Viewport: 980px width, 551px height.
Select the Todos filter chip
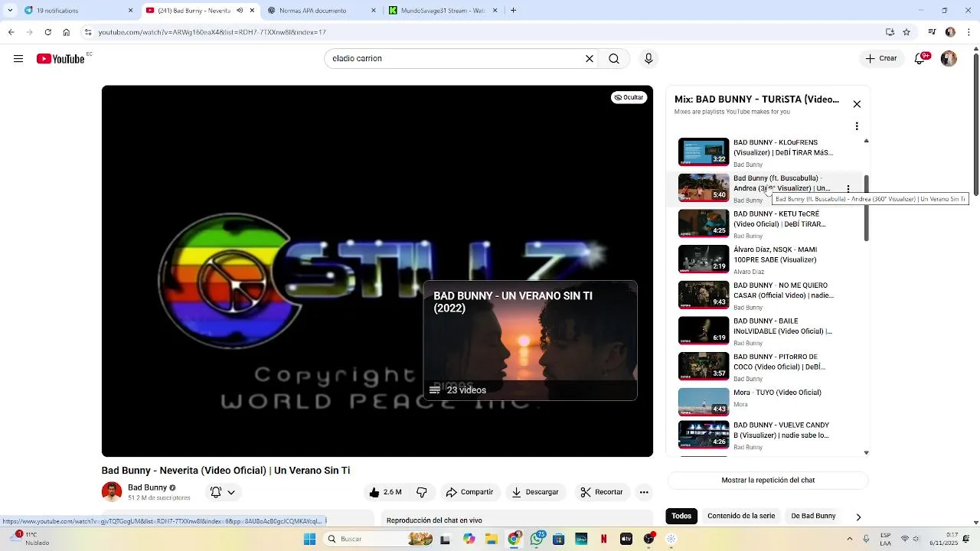click(x=681, y=516)
